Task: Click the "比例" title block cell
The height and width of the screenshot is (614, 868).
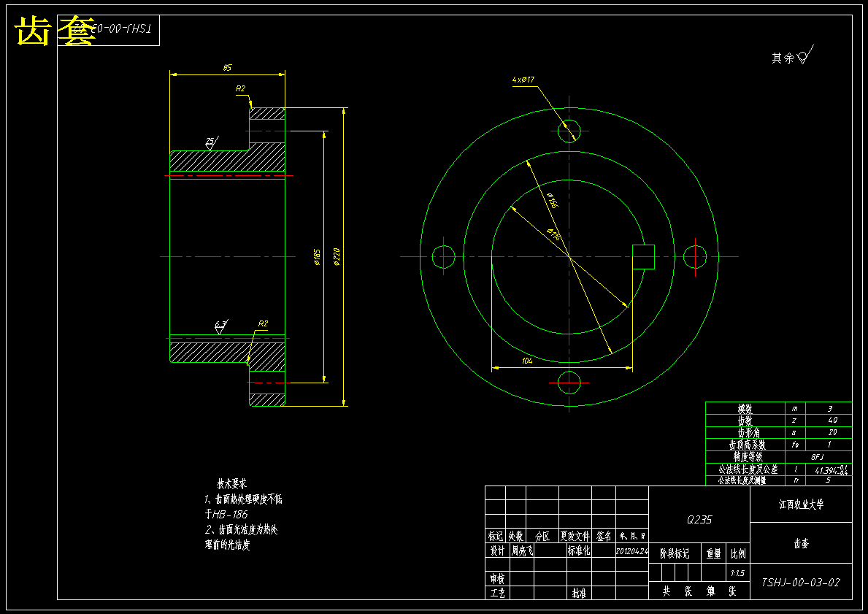Action: [738, 553]
